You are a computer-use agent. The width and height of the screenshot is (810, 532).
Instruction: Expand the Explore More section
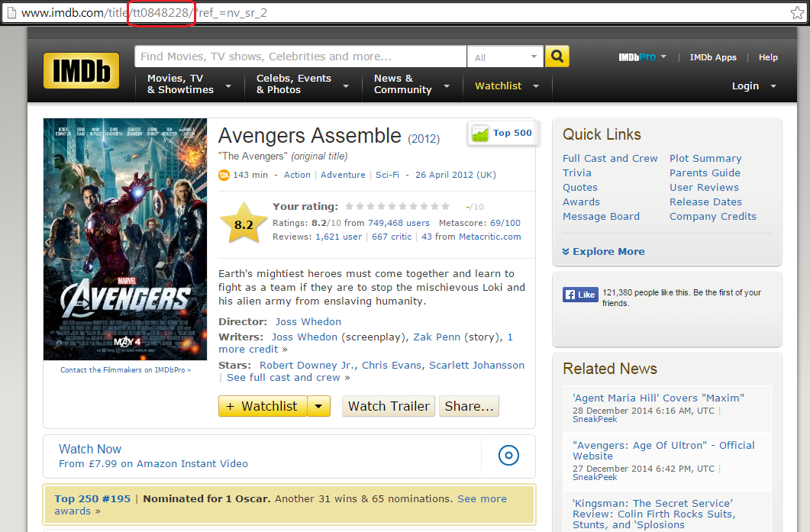[603, 252]
